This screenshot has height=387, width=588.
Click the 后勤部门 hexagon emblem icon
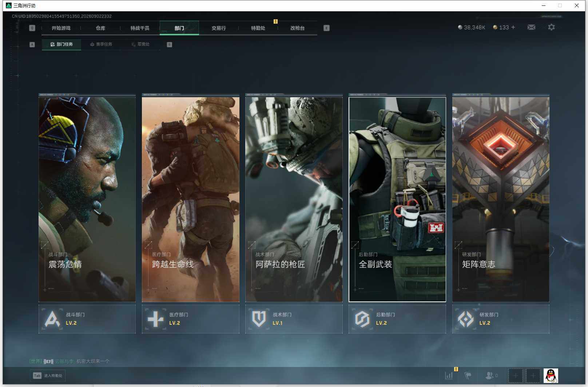pyautogui.click(x=362, y=319)
